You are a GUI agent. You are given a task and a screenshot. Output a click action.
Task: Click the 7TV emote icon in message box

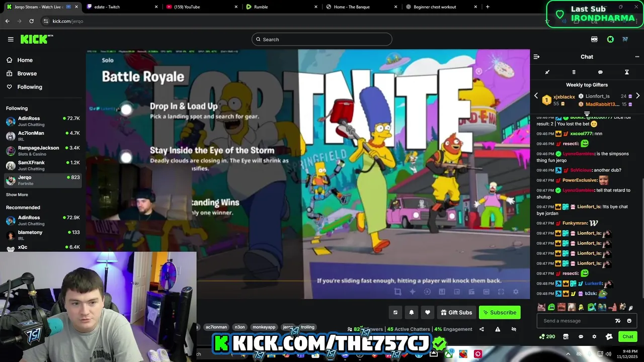pyautogui.click(x=618, y=321)
